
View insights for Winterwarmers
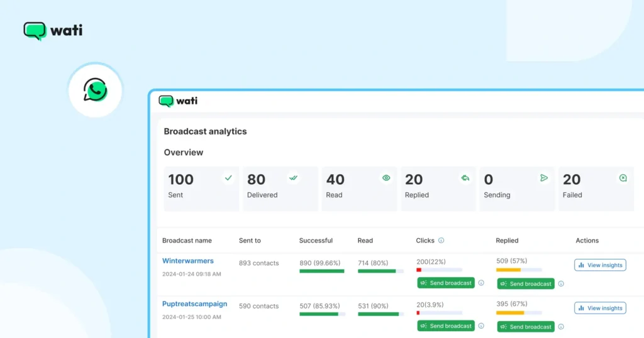[600, 265]
